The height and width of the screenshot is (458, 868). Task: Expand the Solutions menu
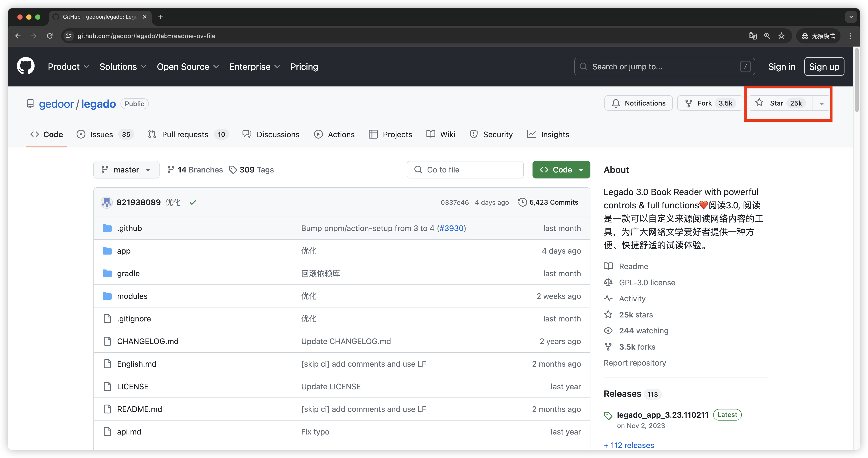click(123, 67)
